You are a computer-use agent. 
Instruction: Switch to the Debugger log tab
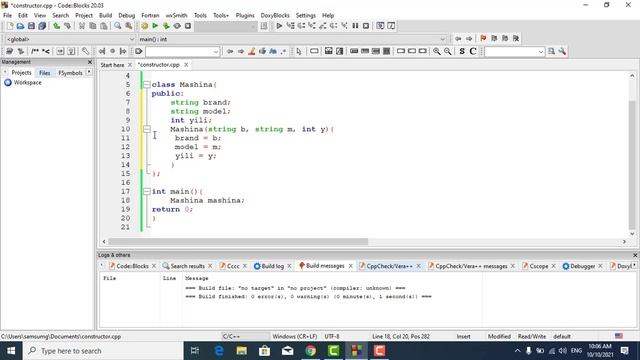[x=582, y=266]
